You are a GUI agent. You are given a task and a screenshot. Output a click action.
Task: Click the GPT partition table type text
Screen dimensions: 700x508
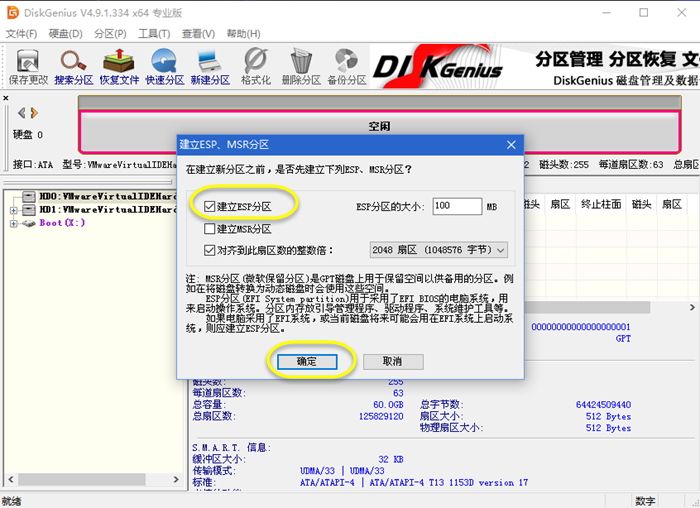click(623, 338)
